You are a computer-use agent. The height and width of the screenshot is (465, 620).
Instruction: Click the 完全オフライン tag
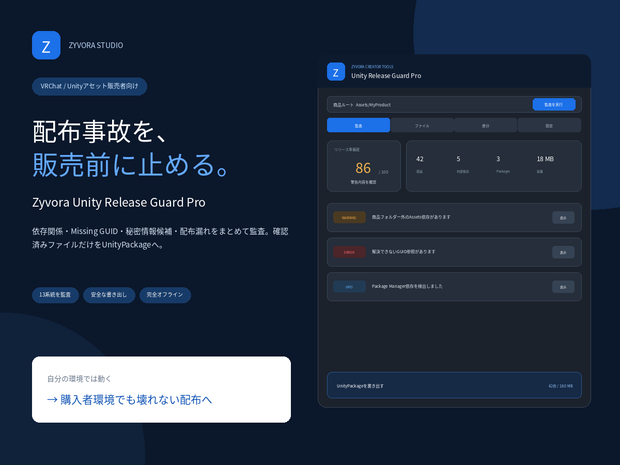165,295
